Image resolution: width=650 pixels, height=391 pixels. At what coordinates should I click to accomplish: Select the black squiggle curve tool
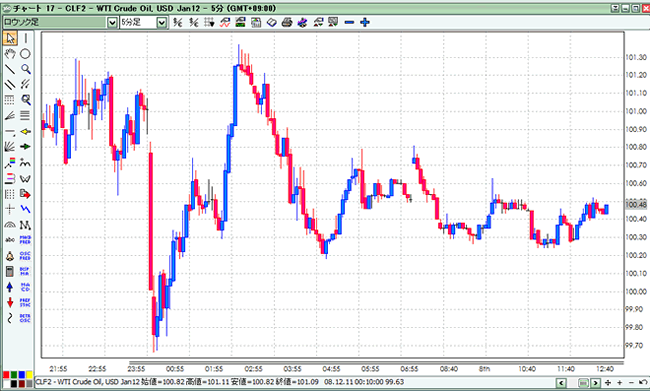tap(10, 318)
